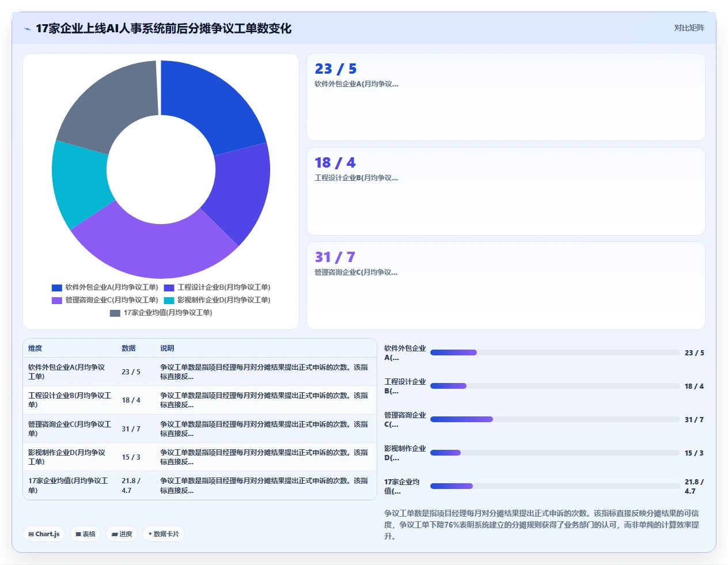Click the 工程设计企业B progress bar
The width and height of the screenshot is (728, 565).
[x=555, y=386]
